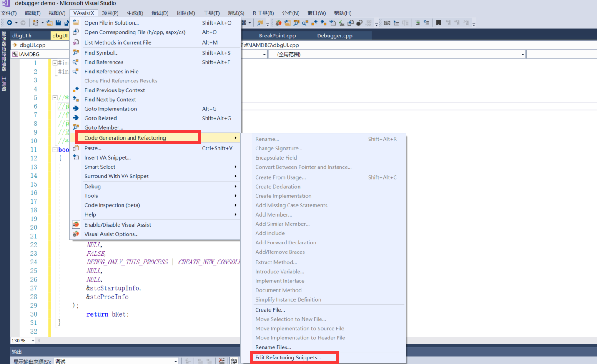The image size is (597, 364).
Task: Click the VA navigate back blue arrow icon
Action: pos(314,23)
